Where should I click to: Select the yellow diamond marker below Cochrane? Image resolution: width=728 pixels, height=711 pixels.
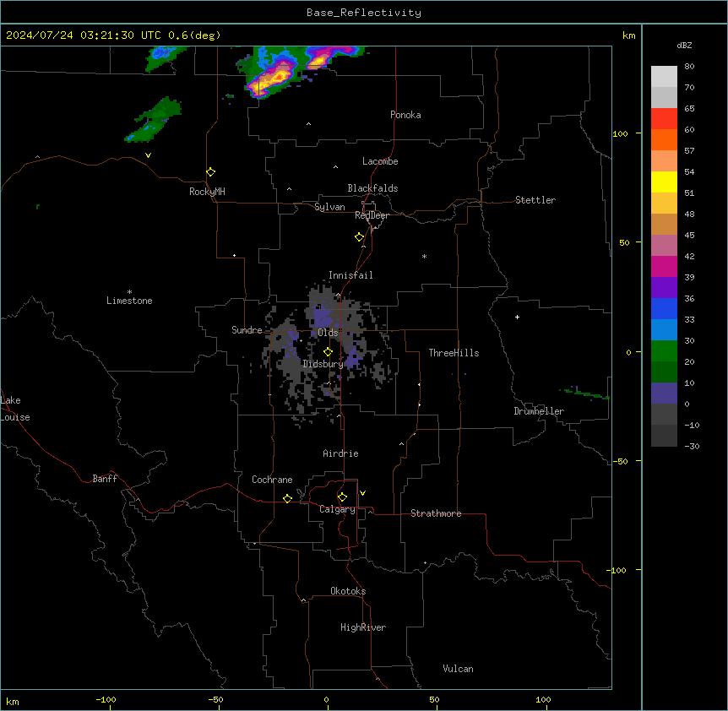click(x=287, y=498)
